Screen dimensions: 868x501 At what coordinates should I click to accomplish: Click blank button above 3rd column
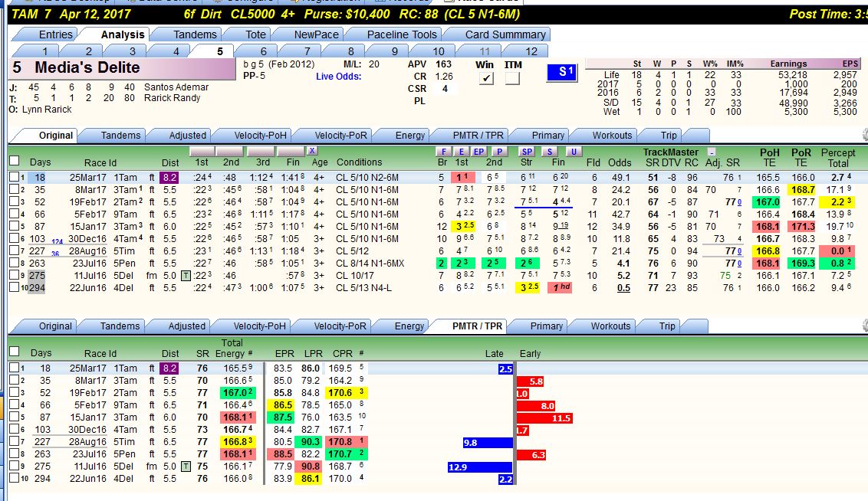pyautogui.click(x=261, y=152)
